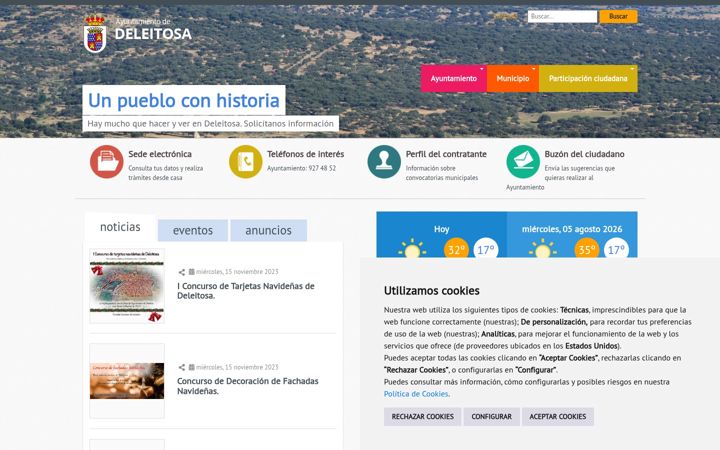The height and width of the screenshot is (450, 720).
Task: Click the orange 32° max temperature for Hoy
Action: pyautogui.click(x=456, y=248)
